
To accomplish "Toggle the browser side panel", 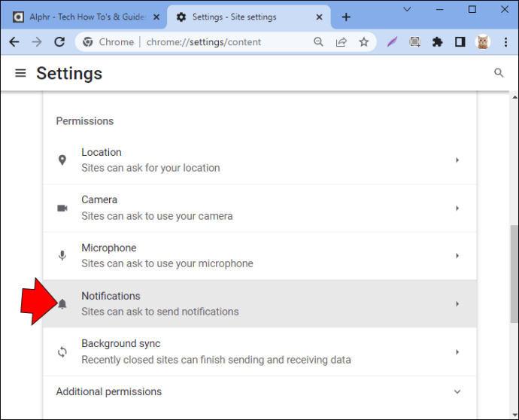I will (x=460, y=42).
